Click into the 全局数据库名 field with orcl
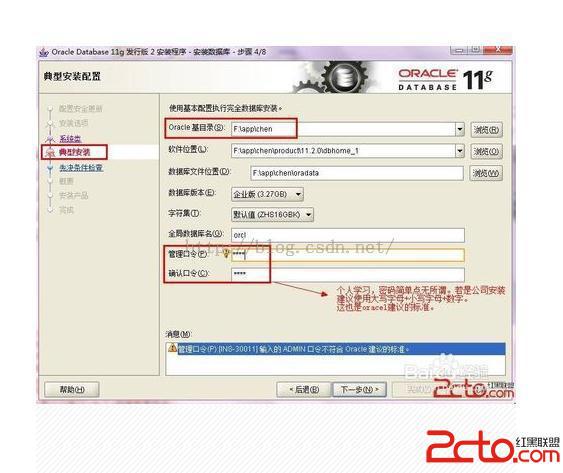Screen dimensions: 563x473 point(348,235)
